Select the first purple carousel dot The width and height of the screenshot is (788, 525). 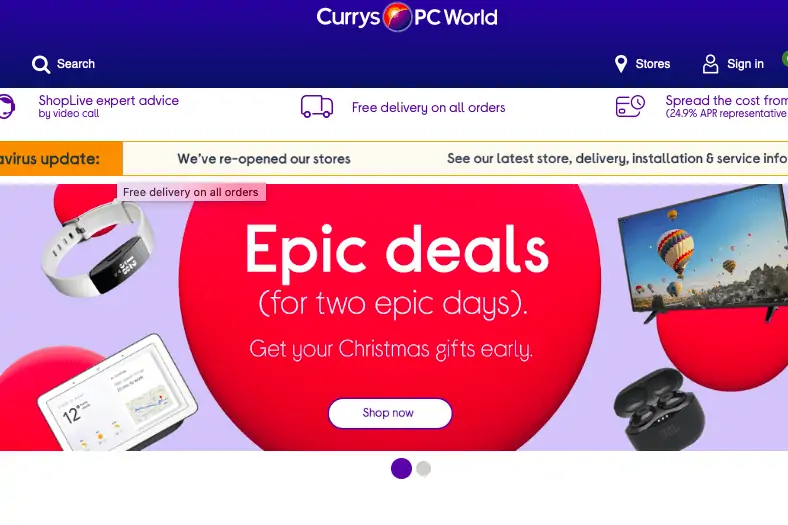(401, 468)
